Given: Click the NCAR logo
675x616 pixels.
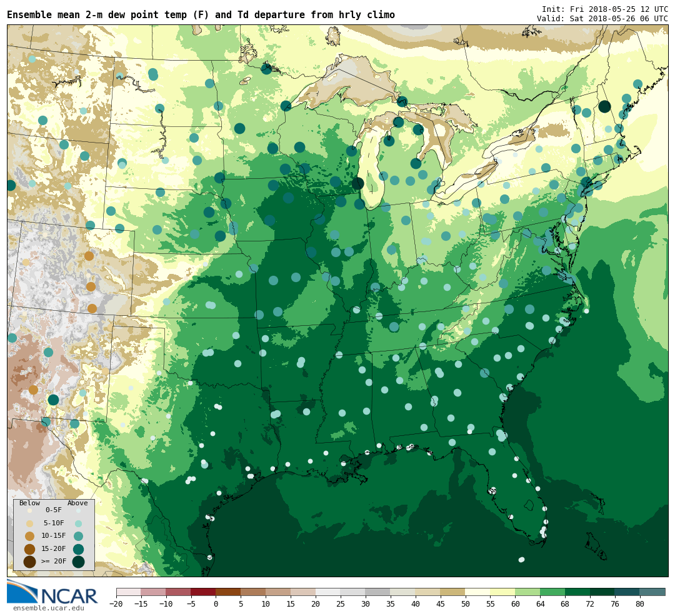Looking at the screenshot, I should [x=52, y=592].
